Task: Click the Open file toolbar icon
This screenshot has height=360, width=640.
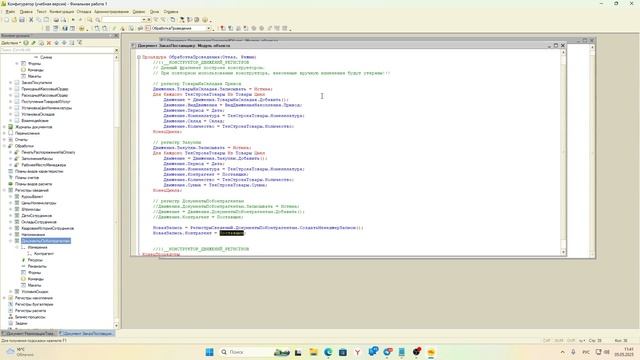Action: pyautogui.click(x=14, y=20)
